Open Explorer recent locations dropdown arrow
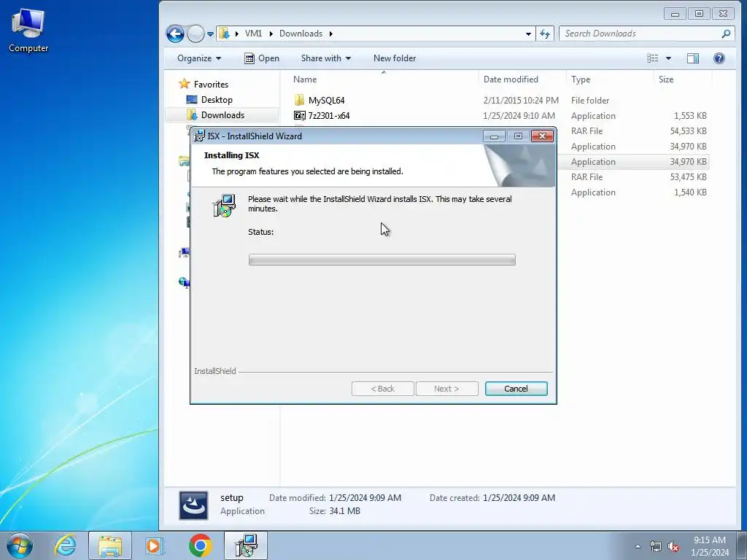Screen dimensions: 747x560 point(210,34)
